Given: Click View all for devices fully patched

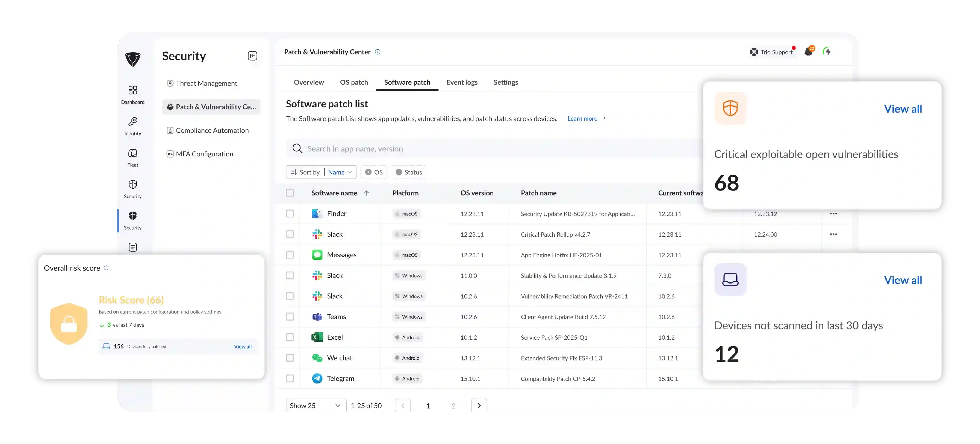Looking at the screenshot, I should (x=243, y=346).
